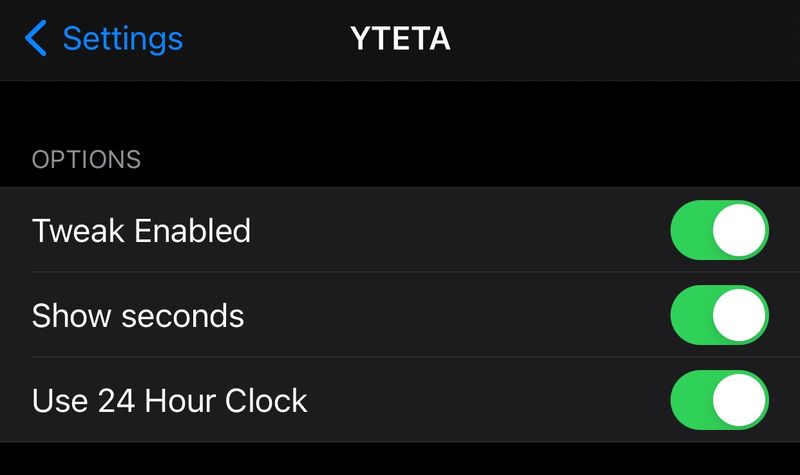Tap the blue back chevron arrow

pos(36,38)
